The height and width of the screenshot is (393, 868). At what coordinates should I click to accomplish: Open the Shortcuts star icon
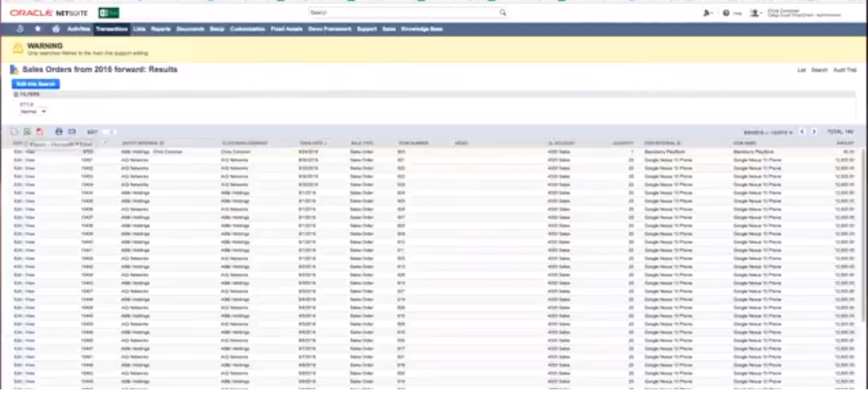pos(37,29)
